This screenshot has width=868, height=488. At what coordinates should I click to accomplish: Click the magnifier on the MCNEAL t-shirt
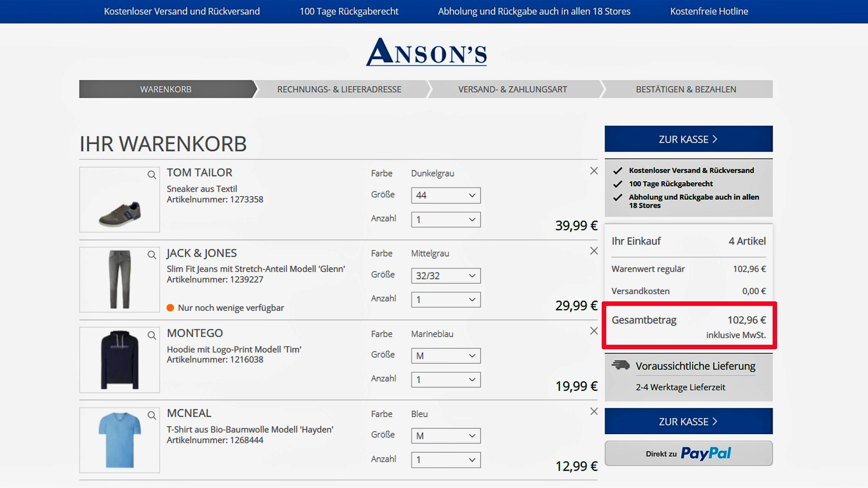coord(151,415)
